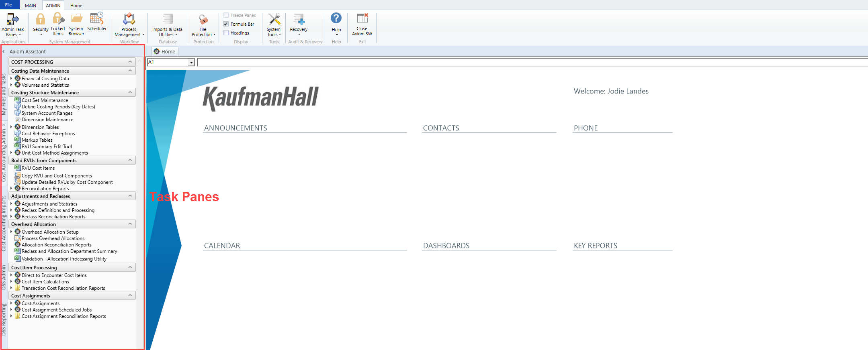Image resolution: width=868 pixels, height=350 pixels.
Task: Select the vertical DSS Reporting pane tab
Action: click(x=4, y=319)
